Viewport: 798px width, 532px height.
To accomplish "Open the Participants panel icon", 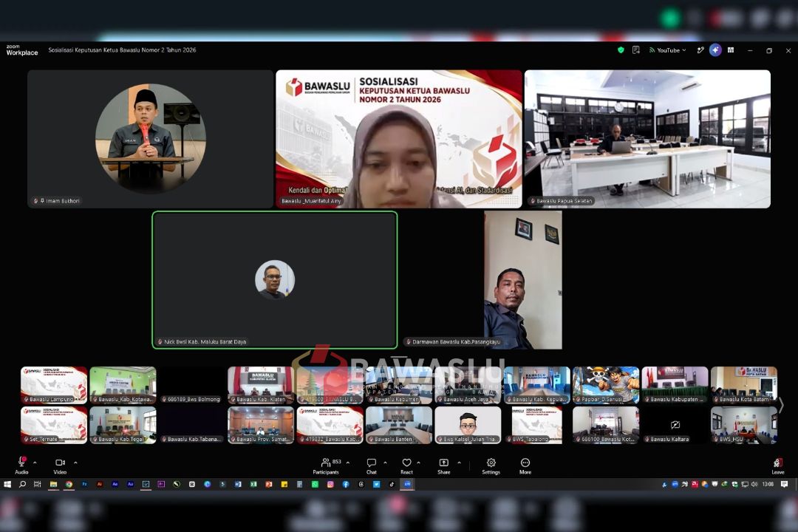I will click(326, 463).
